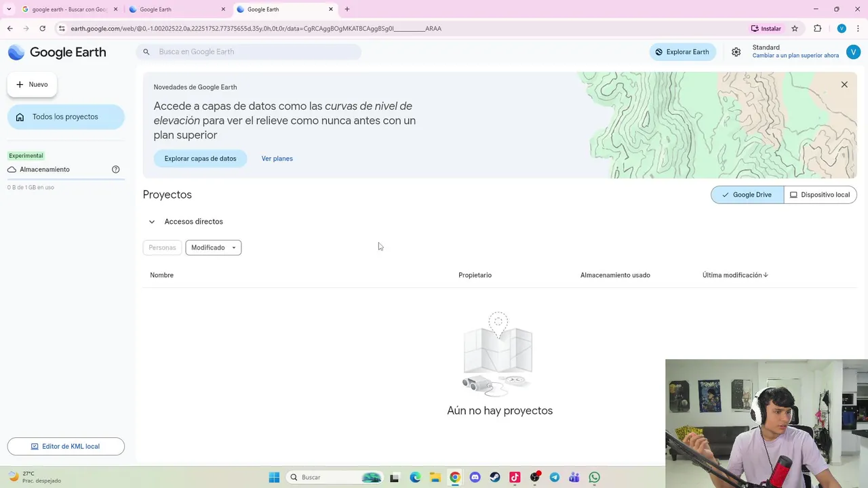Dismiss the Novedades banner with X
Screen dimensions: 868x488
pyautogui.click(x=844, y=85)
